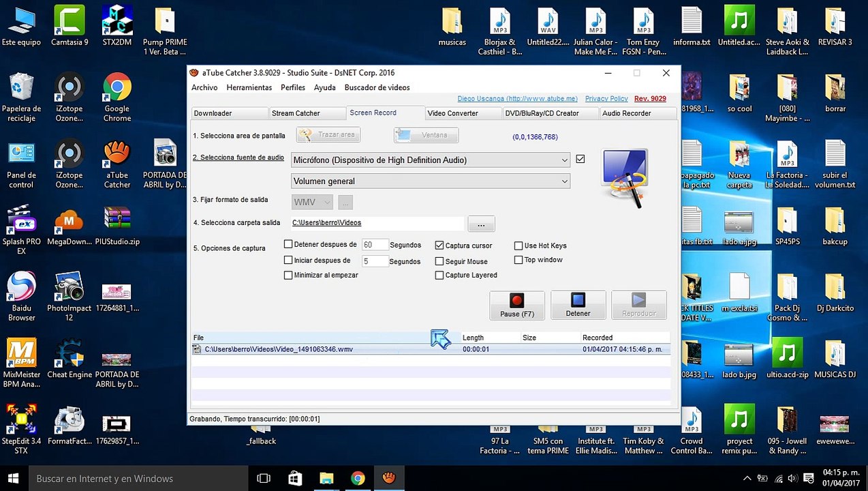Open the Privacy Policy link
Image resolution: width=868 pixels, height=491 pixels.
(606, 99)
